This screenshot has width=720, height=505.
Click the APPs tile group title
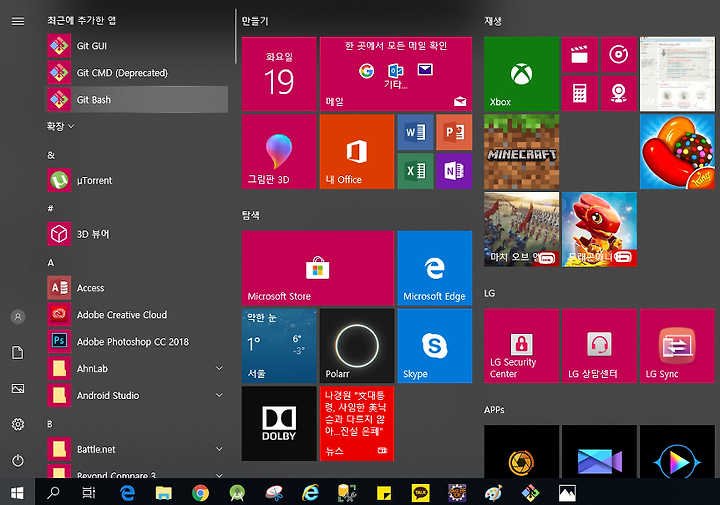(494, 410)
